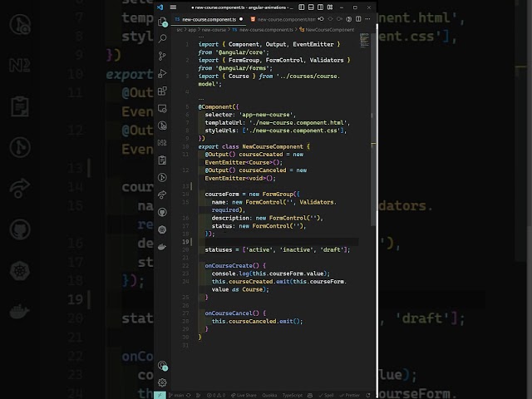This screenshot has width=532, height=399.
Task: Click the new-course.component.ts breadcrumb
Action: (263, 30)
